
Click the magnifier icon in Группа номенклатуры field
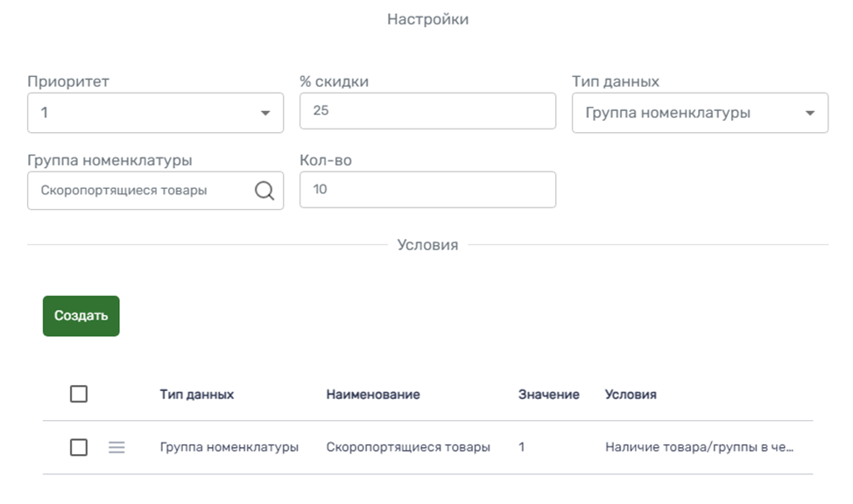264,191
